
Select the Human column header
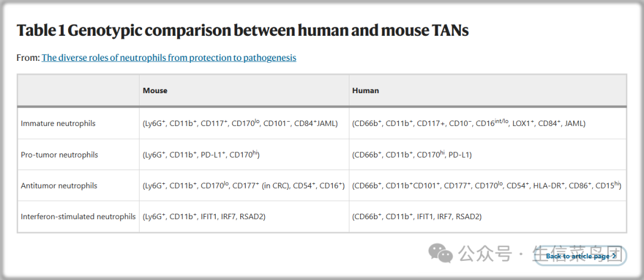(x=366, y=91)
